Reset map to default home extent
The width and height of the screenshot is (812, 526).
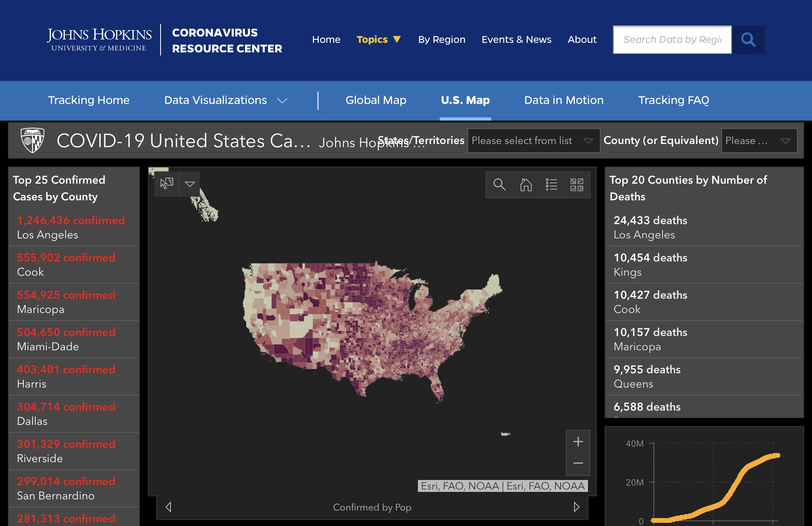[x=526, y=184]
